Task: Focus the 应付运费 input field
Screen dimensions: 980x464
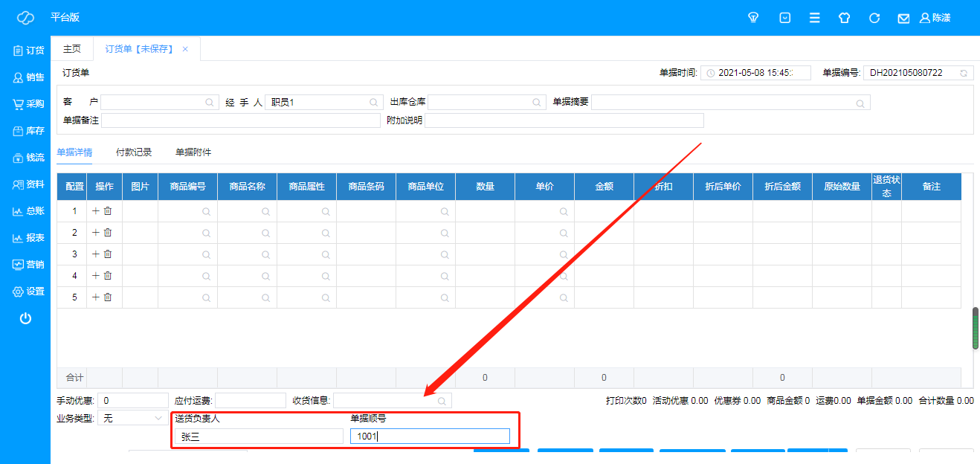Action: [x=251, y=401]
